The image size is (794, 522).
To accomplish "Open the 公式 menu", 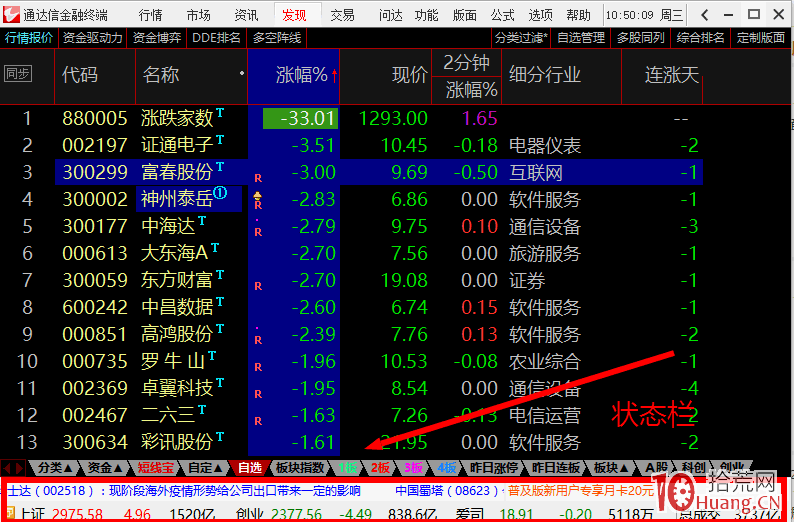I will pyautogui.click(x=502, y=15).
